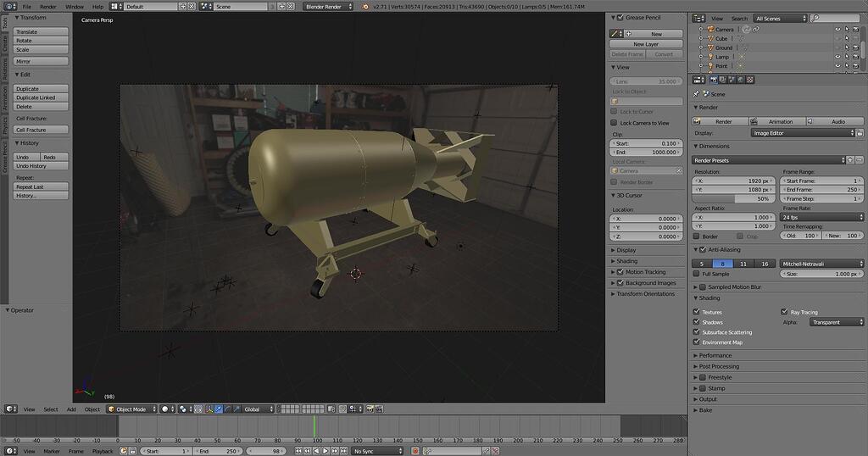Select the Render Layers properties tab
This screenshot has height=456, width=868.
722,80
